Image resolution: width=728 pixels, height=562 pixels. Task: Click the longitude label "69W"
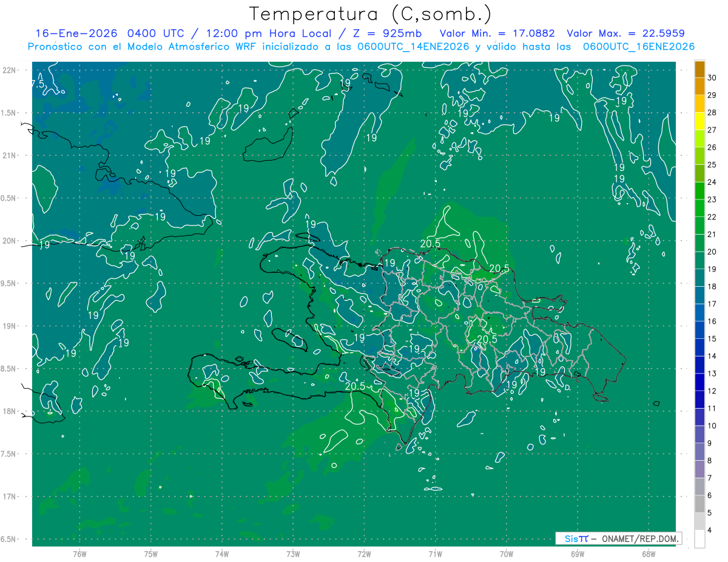point(577,554)
